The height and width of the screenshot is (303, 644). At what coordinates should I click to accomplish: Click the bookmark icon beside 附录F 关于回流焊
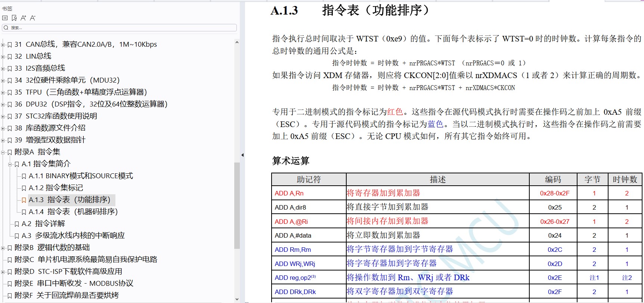[x=10, y=296]
